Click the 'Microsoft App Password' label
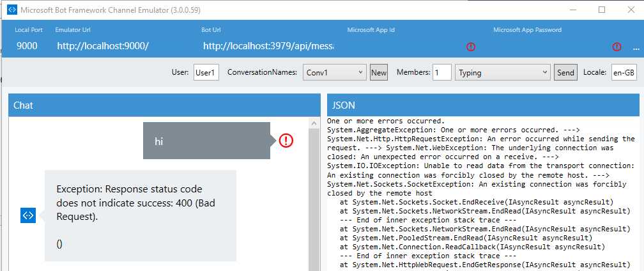 (x=527, y=30)
